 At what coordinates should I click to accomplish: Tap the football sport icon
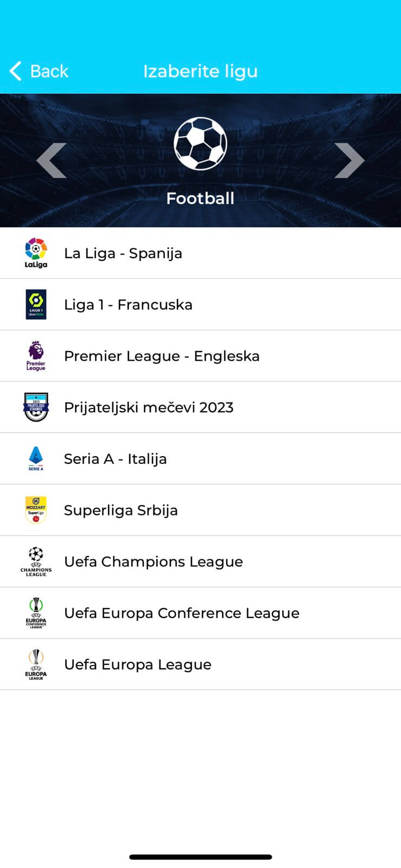[x=200, y=144]
